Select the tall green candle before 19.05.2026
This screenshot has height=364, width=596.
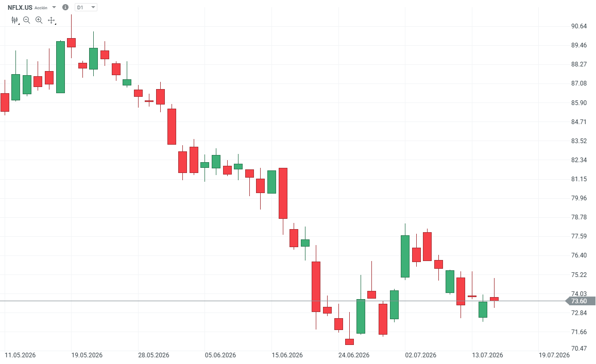click(x=60, y=67)
